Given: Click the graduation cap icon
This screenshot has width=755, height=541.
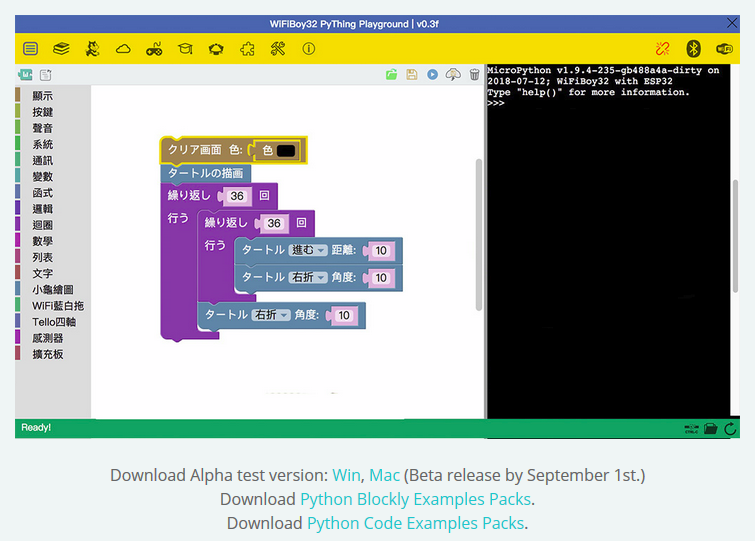Looking at the screenshot, I should coord(185,49).
